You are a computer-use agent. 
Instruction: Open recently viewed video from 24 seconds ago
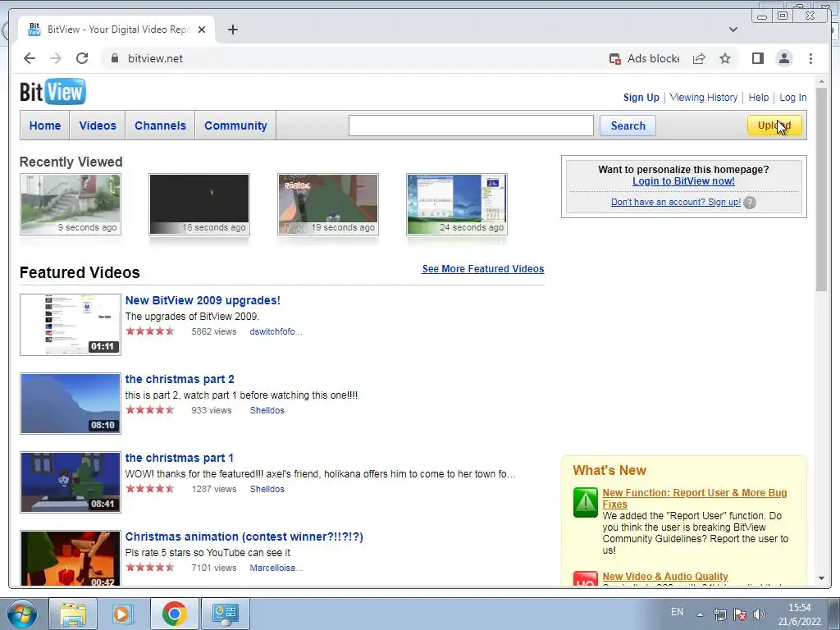point(457,204)
